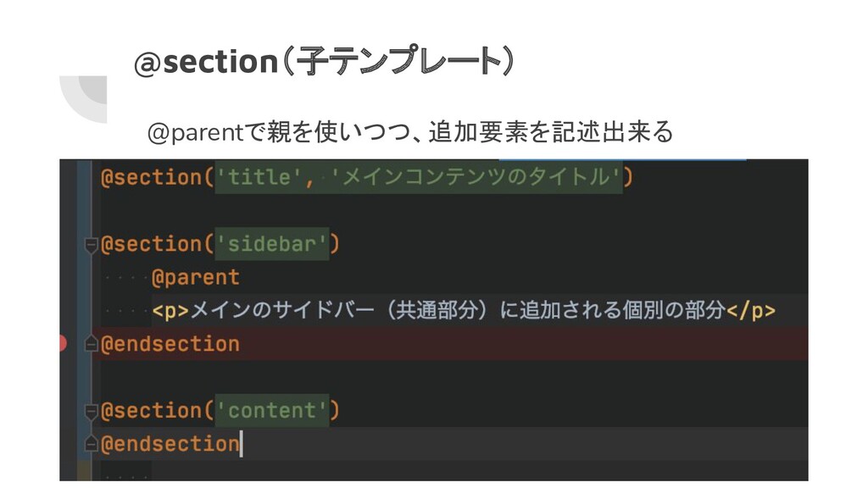
Task: Select the 'title' string argument
Action: [x=258, y=177]
